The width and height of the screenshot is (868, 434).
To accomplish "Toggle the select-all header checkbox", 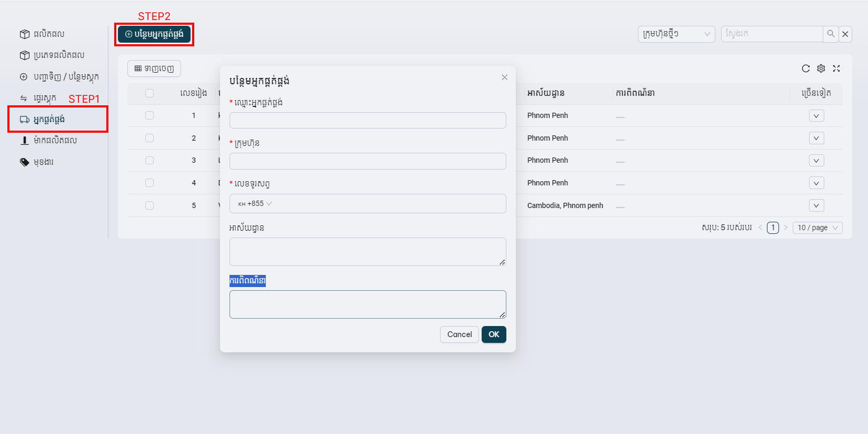I will [x=149, y=93].
